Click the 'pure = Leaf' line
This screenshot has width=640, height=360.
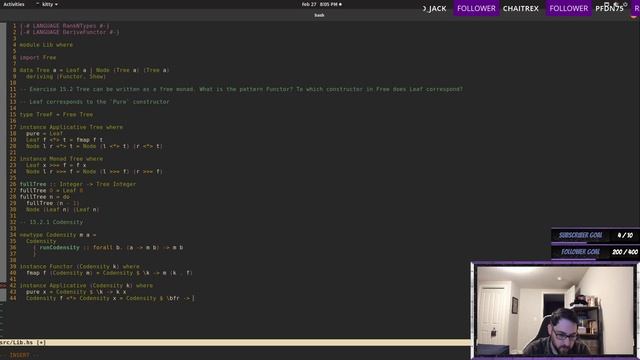(44, 133)
